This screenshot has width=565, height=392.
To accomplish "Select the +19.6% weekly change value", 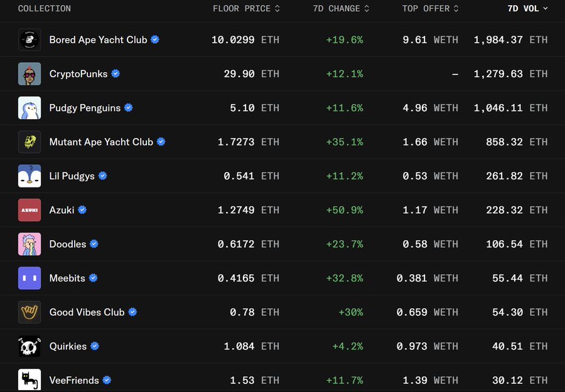I will pyautogui.click(x=345, y=40).
